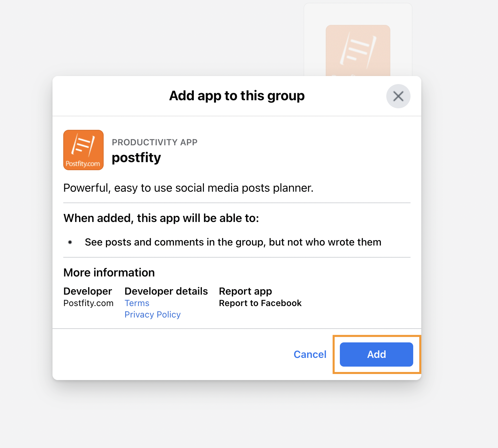The height and width of the screenshot is (448, 498).
Task: Click the 'More information' heading
Action: 109,272
